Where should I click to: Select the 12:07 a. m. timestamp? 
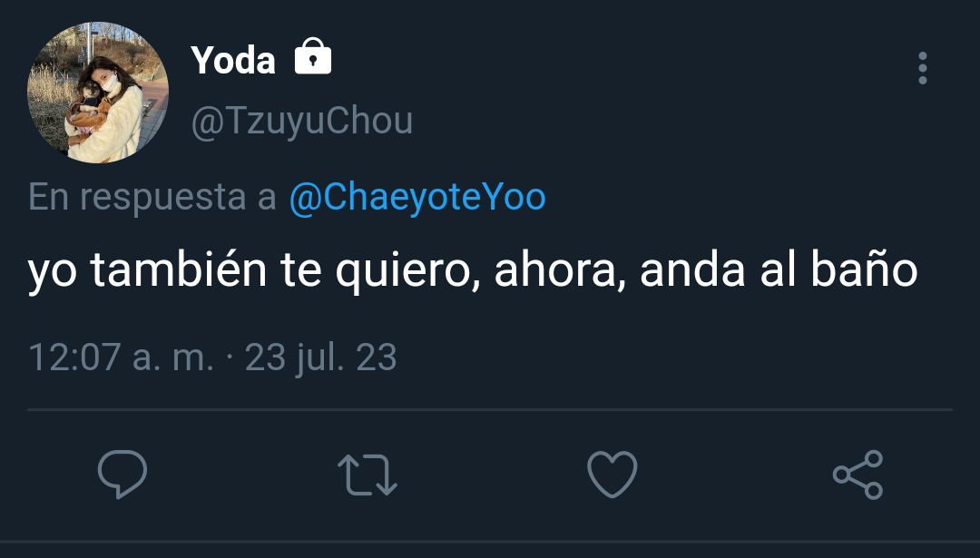click(x=122, y=357)
